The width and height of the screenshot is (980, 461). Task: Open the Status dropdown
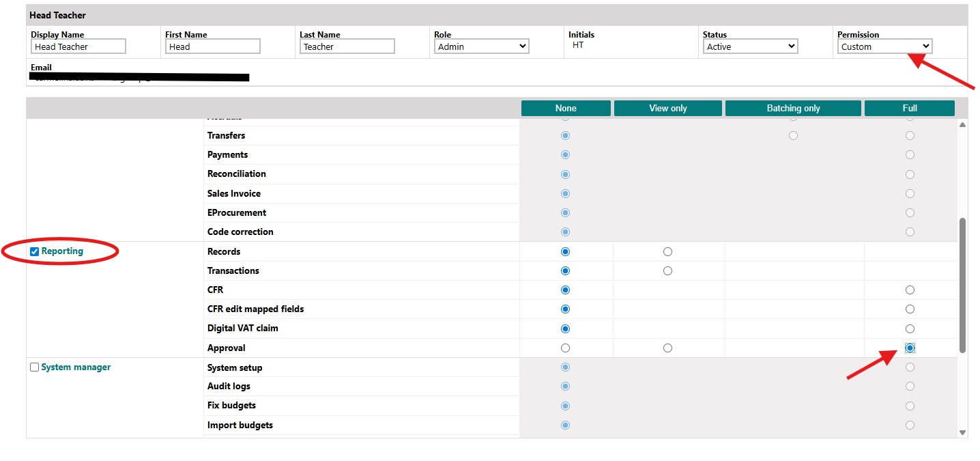(x=750, y=46)
